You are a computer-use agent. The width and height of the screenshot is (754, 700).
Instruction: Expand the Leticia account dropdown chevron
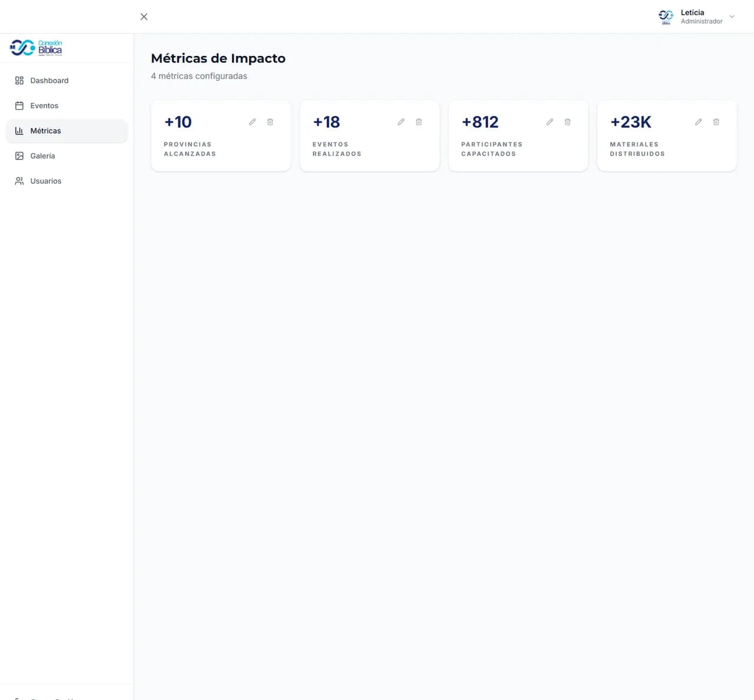(732, 16)
